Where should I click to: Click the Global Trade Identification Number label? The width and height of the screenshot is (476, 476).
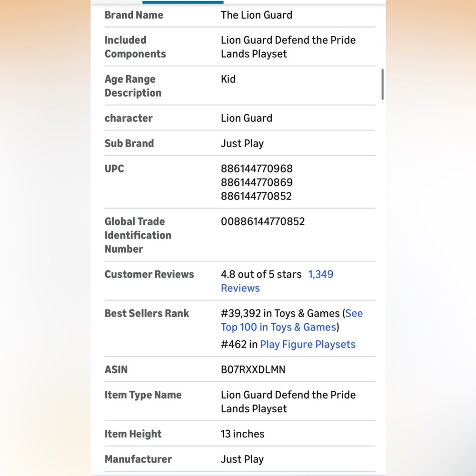[x=138, y=235]
